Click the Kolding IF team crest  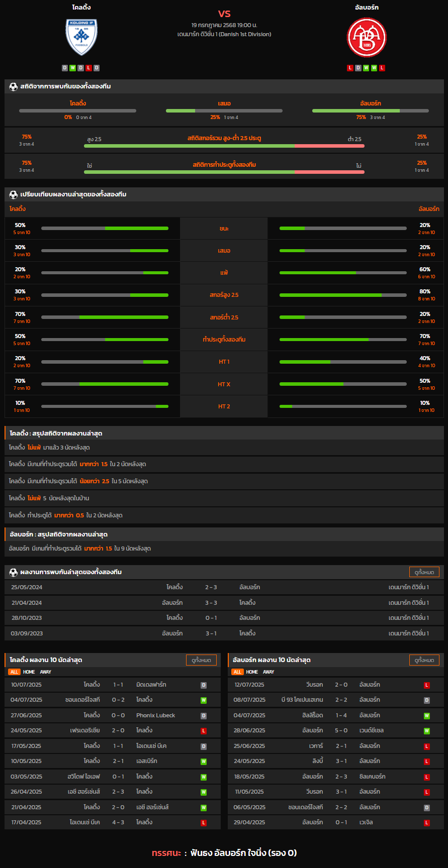click(x=81, y=37)
